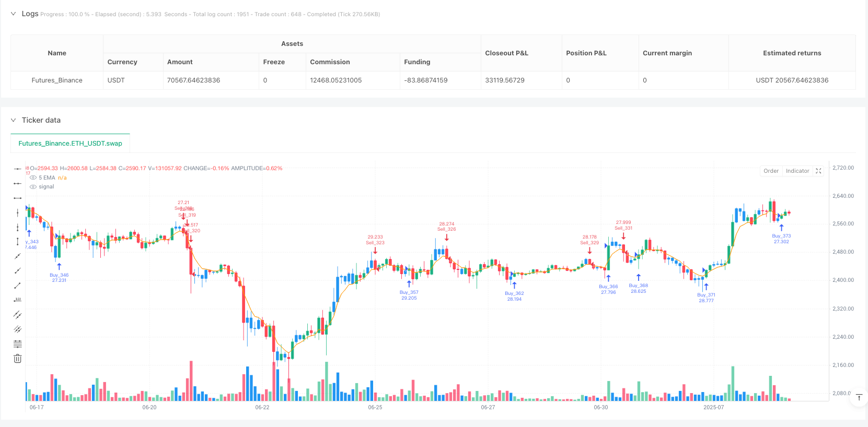Image resolution: width=868 pixels, height=427 pixels.
Task: Click the Futures_Binance name cell
Action: pyautogui.click(x=57, y=80)
